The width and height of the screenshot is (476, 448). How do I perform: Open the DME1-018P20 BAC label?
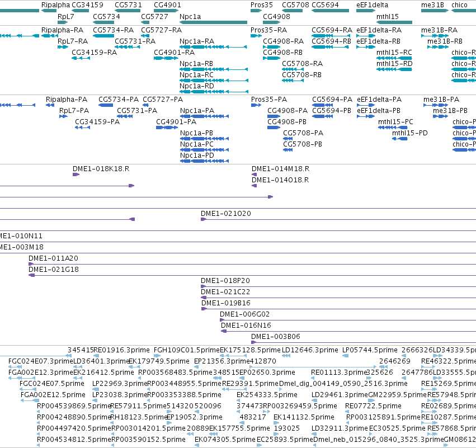[x=225, y=281]
